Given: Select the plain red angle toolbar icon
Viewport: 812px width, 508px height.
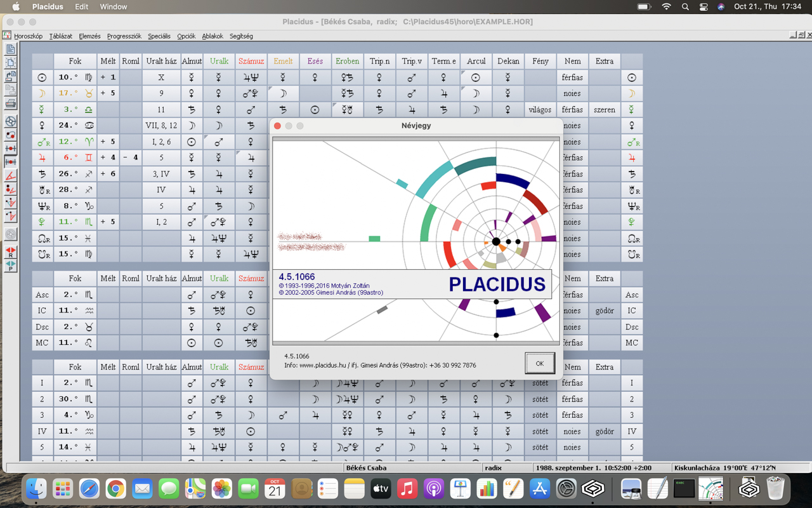Looking at the screenshot, I should 10,175.
